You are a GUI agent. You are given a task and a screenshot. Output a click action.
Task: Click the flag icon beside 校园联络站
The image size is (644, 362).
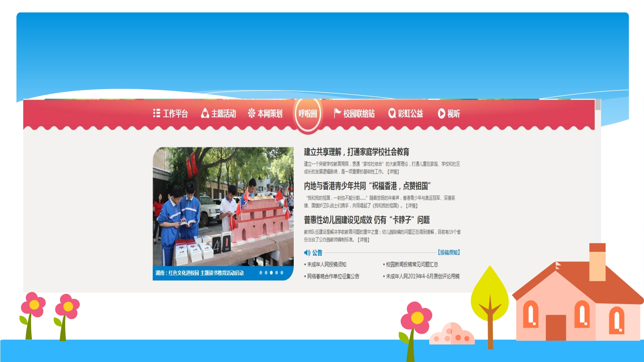tap(337, 113)
